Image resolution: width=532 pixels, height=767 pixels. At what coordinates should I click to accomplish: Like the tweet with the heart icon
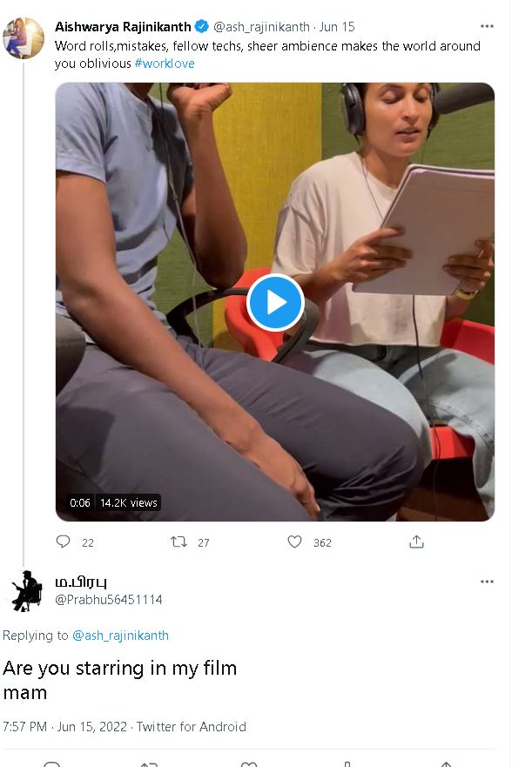coord(295,542)
